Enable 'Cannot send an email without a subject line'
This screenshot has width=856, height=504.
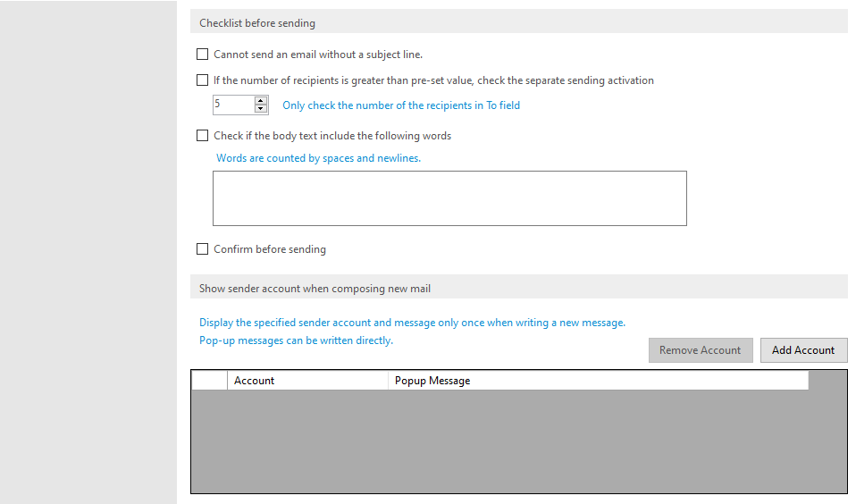[203, 54]
